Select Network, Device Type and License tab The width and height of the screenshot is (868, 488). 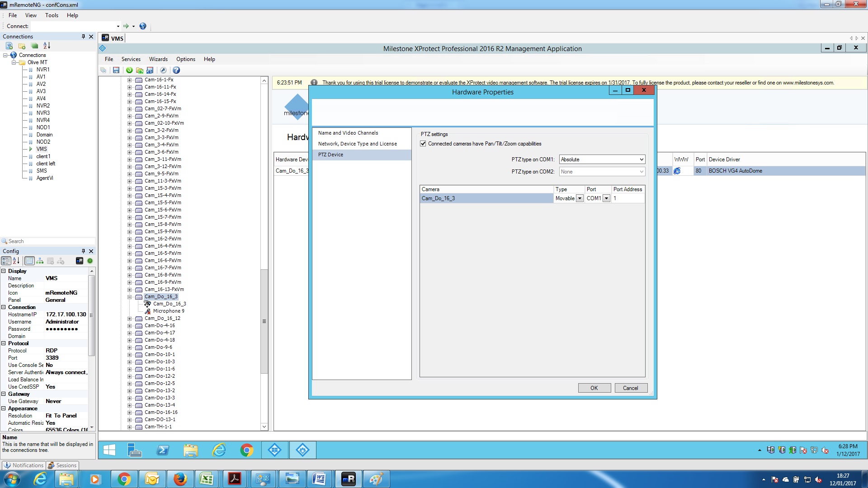point(357,144)
